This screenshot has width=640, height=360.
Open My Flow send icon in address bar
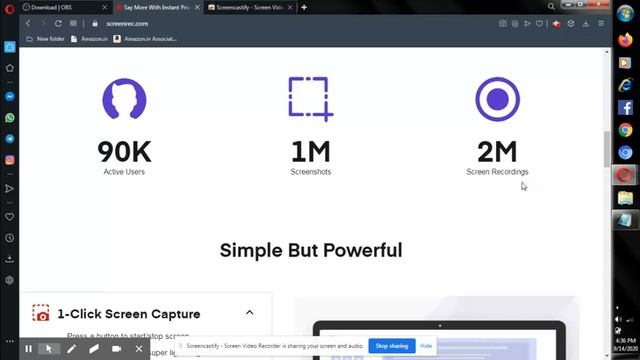point(527,24)
